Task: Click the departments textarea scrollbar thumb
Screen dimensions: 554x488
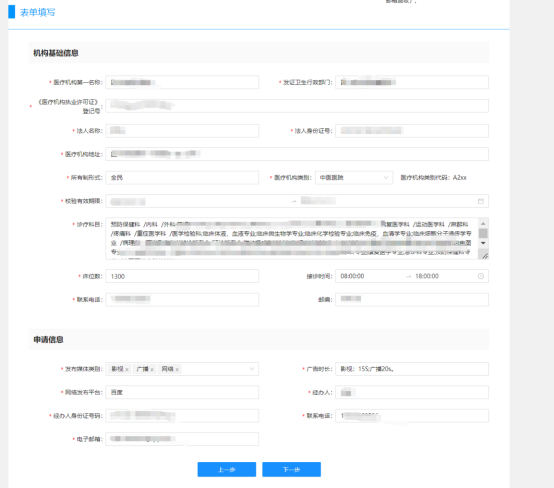Action: coord(483,233)
